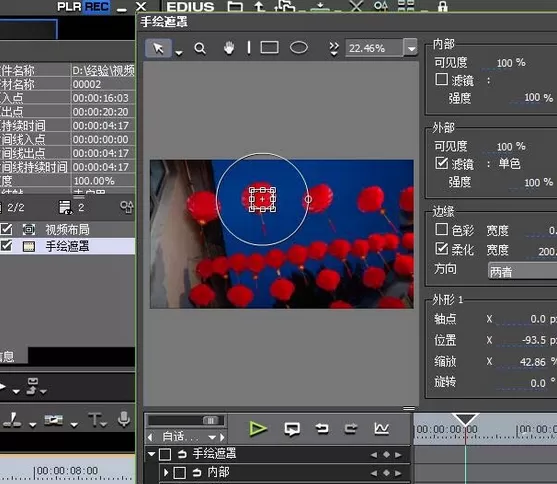Click left arrow beside timeline scale setting
This screenshot has width=557, height=484.
point(150,436)
